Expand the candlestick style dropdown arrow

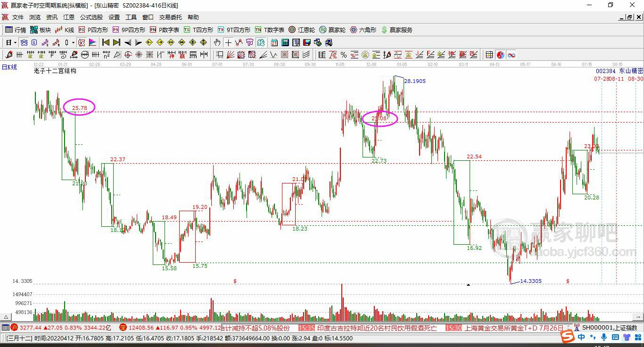[73, 42]
